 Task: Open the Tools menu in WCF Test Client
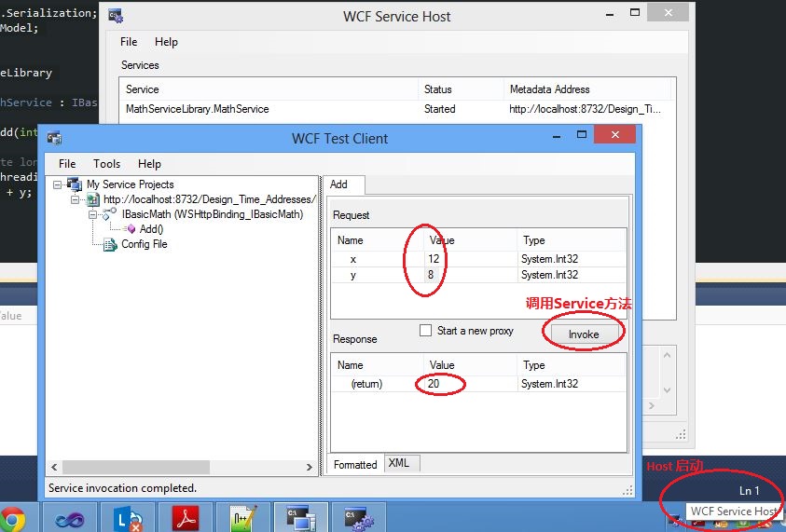pyautogui.click(x=107, y=164)
